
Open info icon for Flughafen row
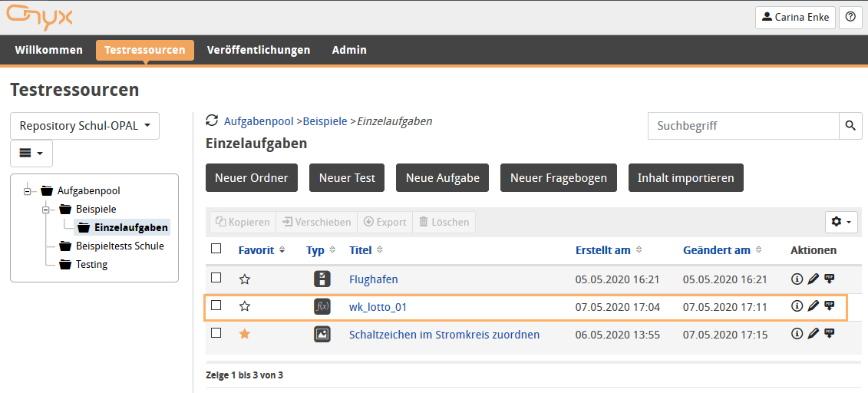[x=797, y=279]
